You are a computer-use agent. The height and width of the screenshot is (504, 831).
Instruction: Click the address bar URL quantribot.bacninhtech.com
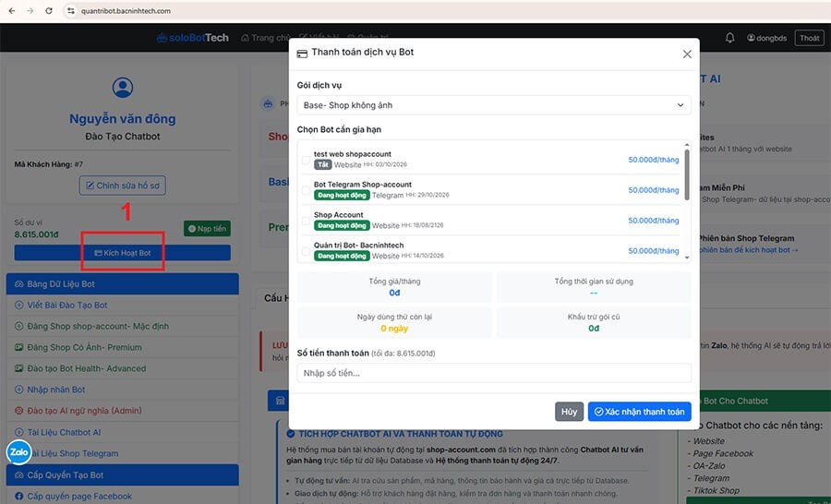(x=126, y=10)
